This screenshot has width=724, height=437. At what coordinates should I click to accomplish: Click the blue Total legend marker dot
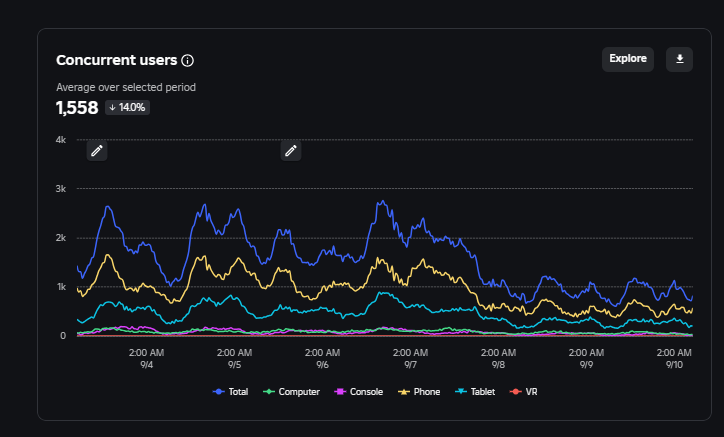tap(218, 392)
